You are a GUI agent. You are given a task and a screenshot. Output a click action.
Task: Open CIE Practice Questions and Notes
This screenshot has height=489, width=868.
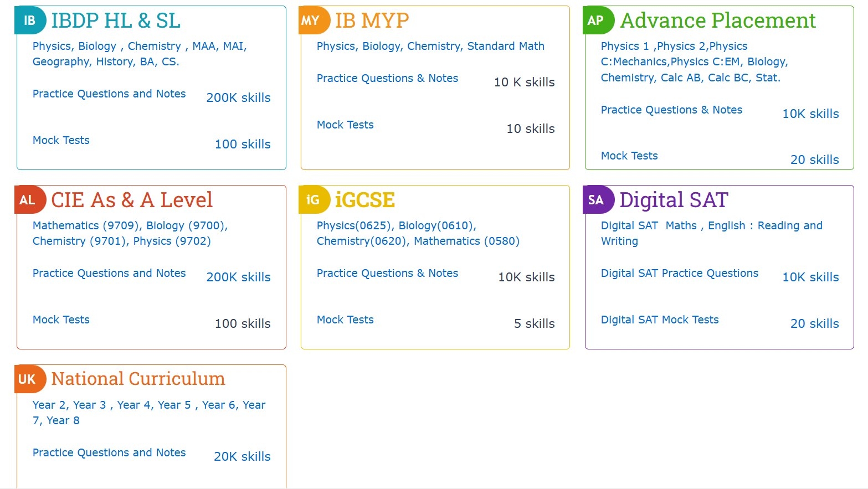point(109,273)
